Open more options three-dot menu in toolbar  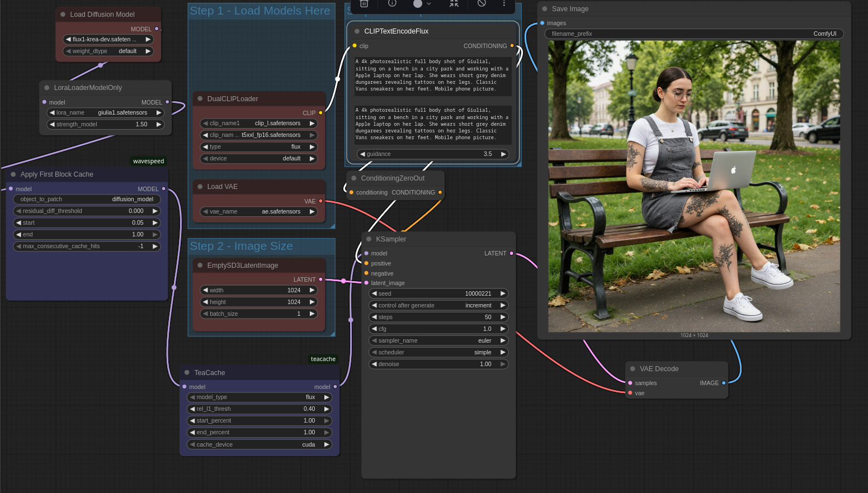[x=504, y=3]
